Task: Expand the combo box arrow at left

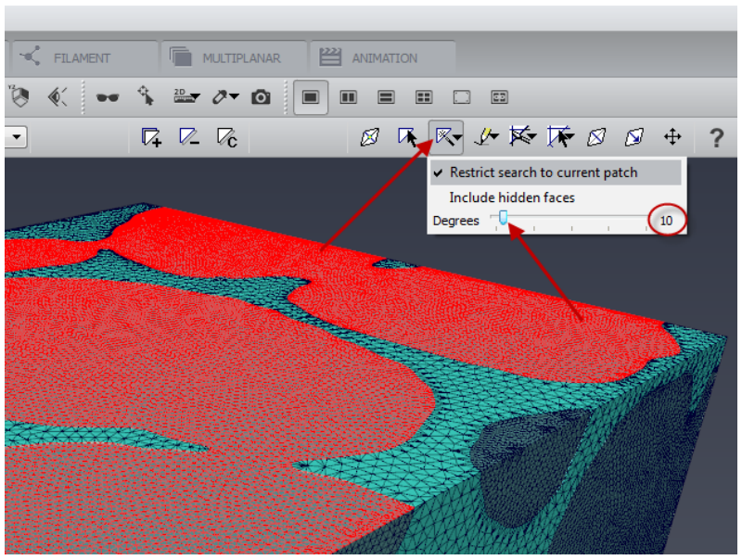Action: coord(17,137)
